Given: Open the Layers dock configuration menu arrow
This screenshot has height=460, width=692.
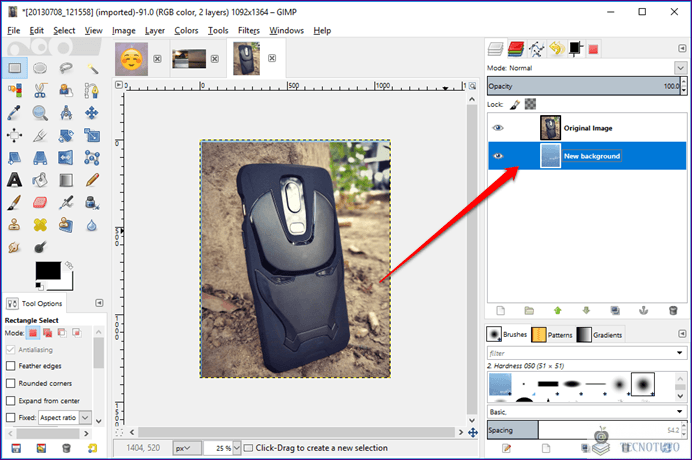Looking at the screenshot, I should [x=682, y=48].
